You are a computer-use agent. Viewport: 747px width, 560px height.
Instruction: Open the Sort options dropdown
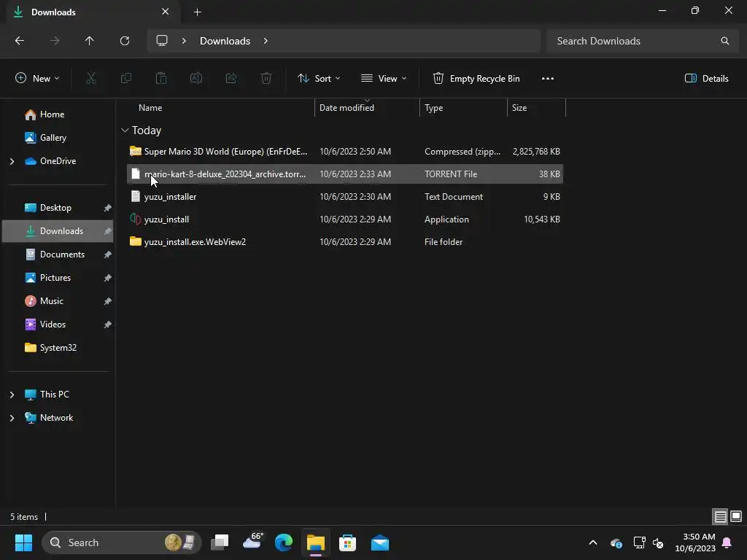pos(319,79)
